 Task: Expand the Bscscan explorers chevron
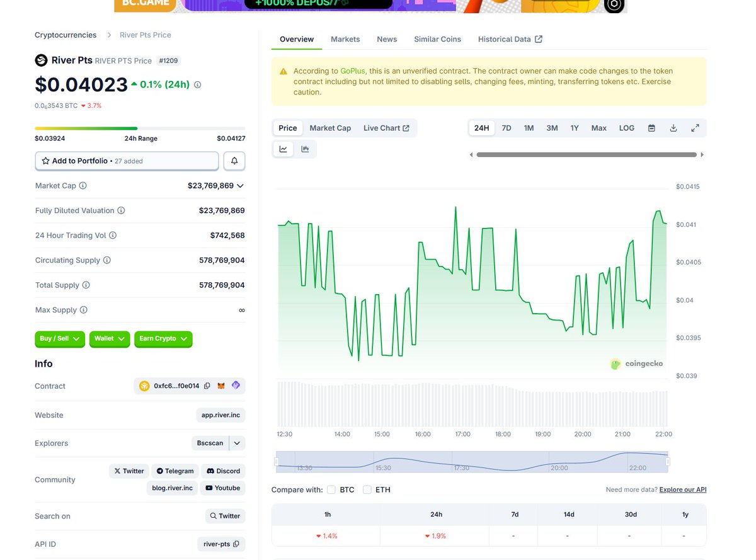point(237,443)
